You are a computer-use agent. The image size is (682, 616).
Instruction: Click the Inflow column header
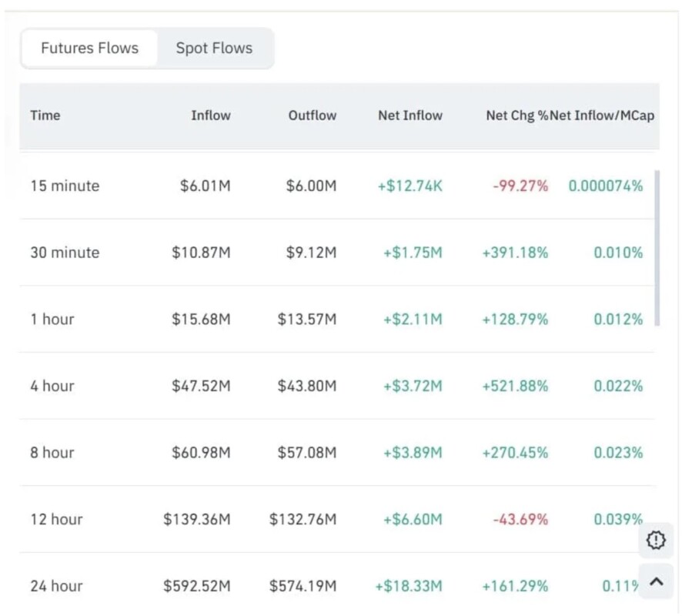pos(210,115)
